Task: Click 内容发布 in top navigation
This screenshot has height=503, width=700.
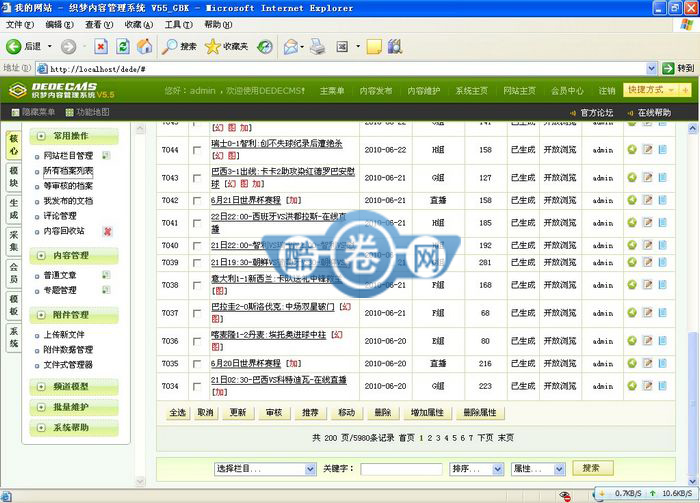Action: tap(376, 91)
